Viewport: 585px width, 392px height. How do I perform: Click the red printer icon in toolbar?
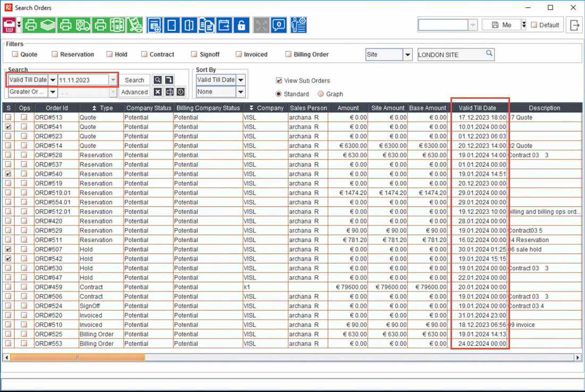point(10,25)
